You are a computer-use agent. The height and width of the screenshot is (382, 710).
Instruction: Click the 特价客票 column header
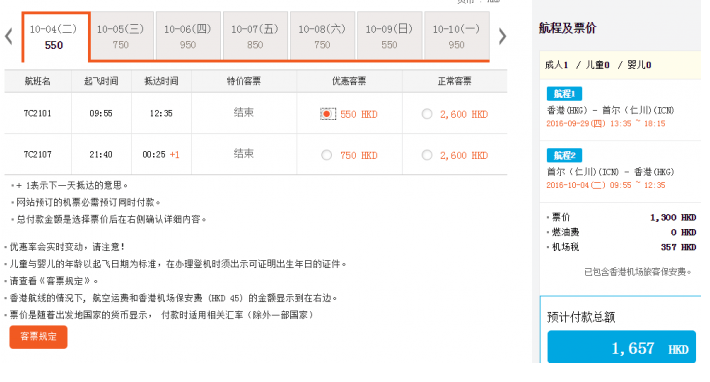pyautogui.click(x=244, y=81)
